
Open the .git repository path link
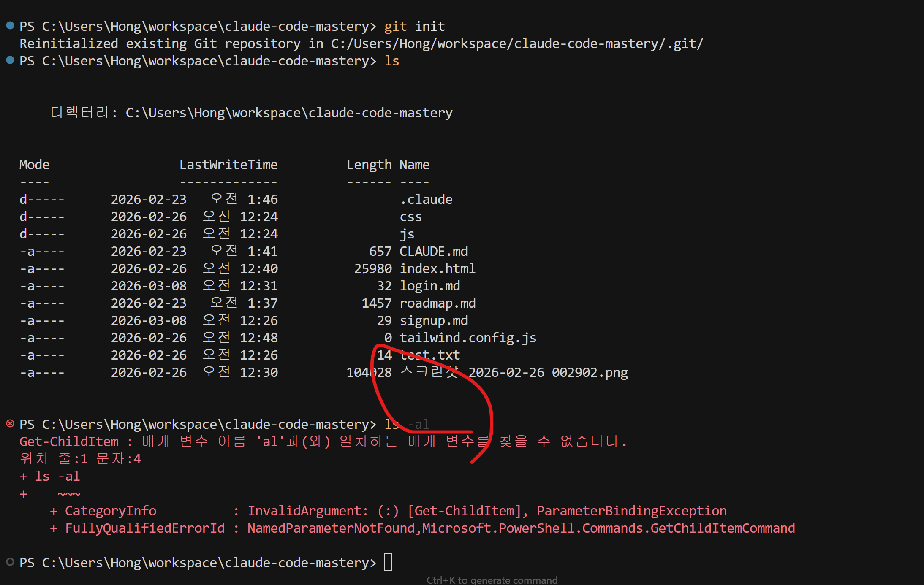(x=517, y=43)
